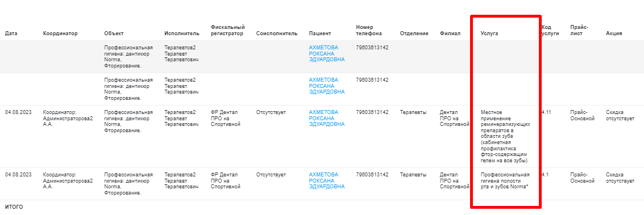Click the Номер телефона column header
This screenshot has width=644, height=215.
point(369,30)
